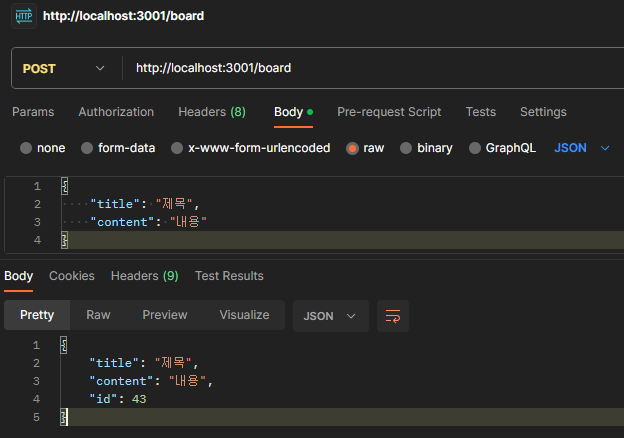Switch to Raw response view

[x=98, y=315]
